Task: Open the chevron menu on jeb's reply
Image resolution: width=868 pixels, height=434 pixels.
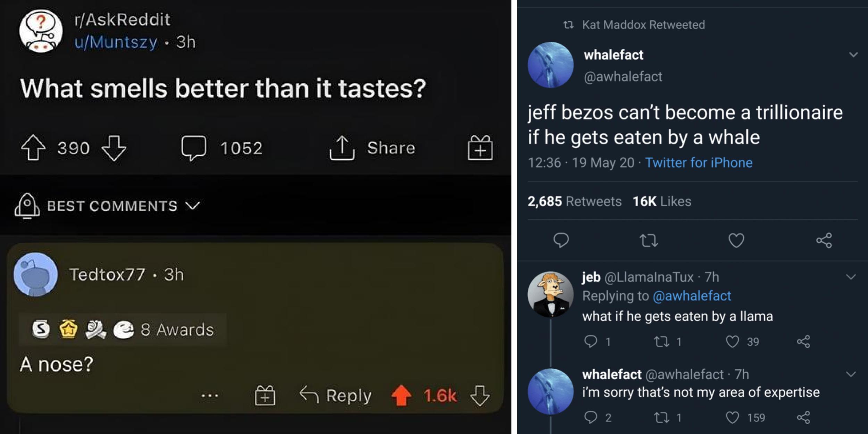Action: pos(851,277)
